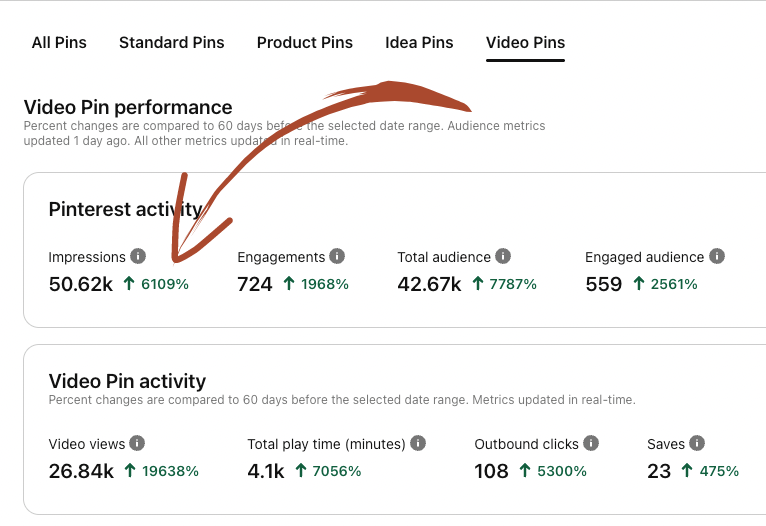Click the Outbound clicks info icon
The height and width of the screenshot is (526, 766).
(591, 443)
